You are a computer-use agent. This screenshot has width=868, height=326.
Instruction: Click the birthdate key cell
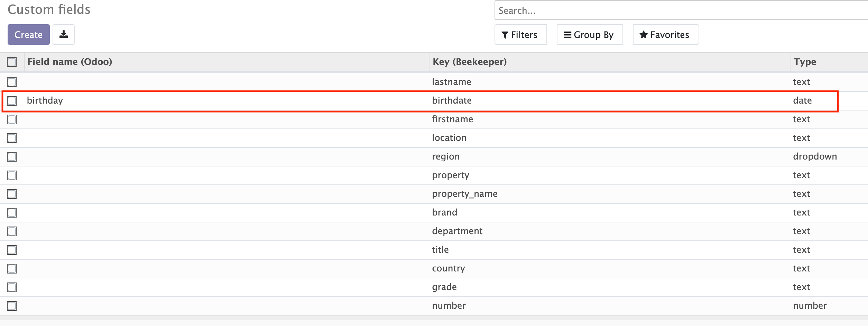[452, 100]
